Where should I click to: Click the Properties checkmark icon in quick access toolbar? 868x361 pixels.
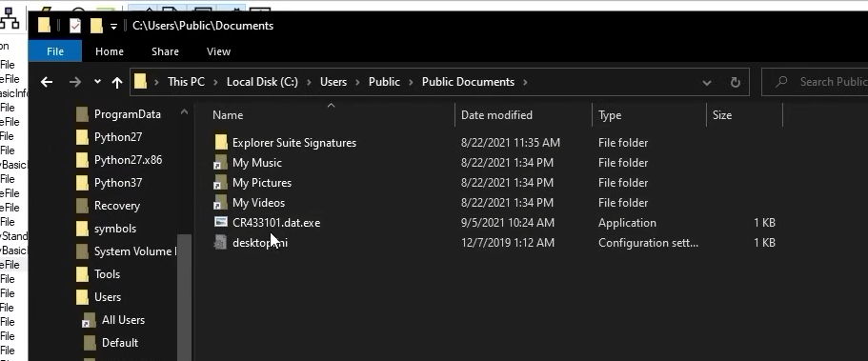coord(75,26)
